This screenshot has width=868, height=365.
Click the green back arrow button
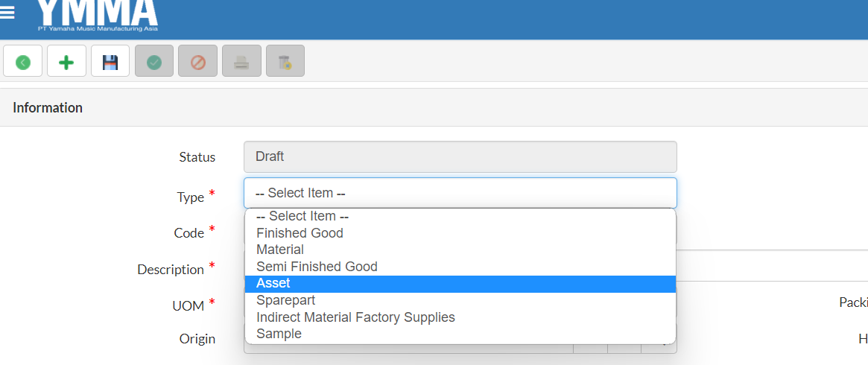point(22,62)
